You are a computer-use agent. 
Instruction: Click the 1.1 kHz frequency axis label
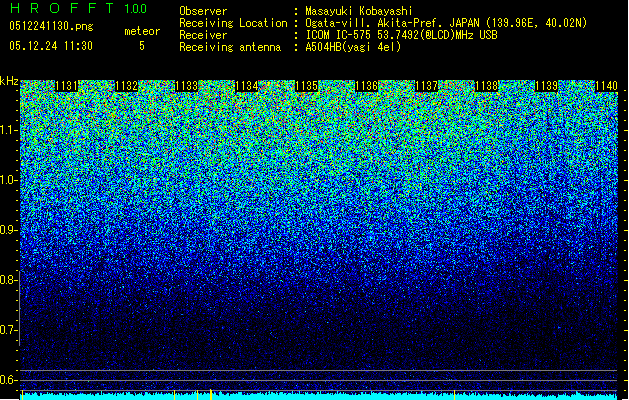point(7,130)
